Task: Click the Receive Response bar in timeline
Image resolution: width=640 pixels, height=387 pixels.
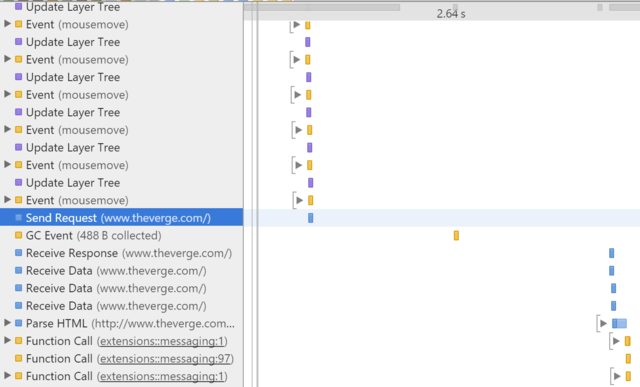Action: point(611,253)
